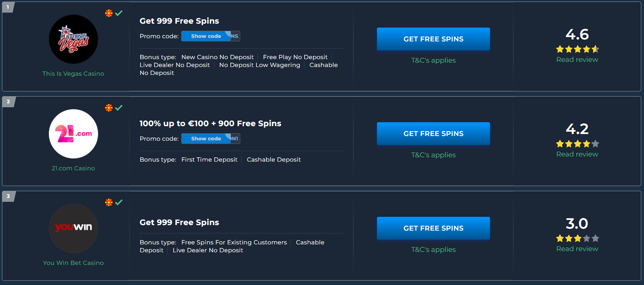
Task: Read review of This Is Vegas Casino
Action: (577, 60)
